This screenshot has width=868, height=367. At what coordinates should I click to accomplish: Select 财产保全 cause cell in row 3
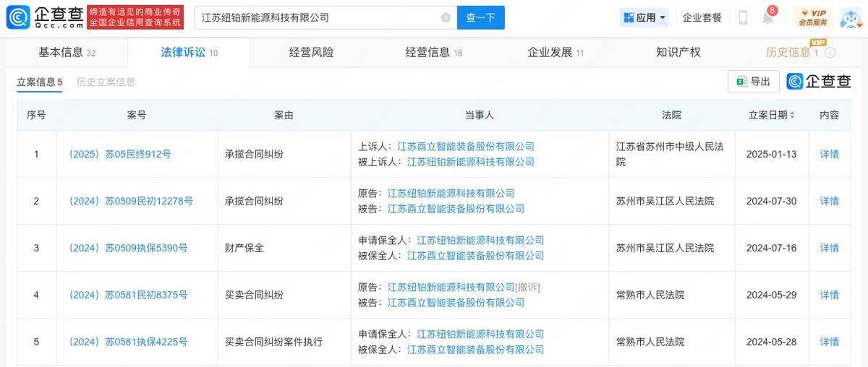[284, 248]
